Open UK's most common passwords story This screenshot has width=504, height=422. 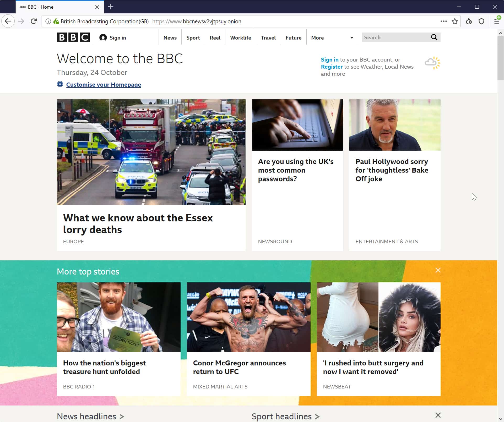tap(296, 170)
